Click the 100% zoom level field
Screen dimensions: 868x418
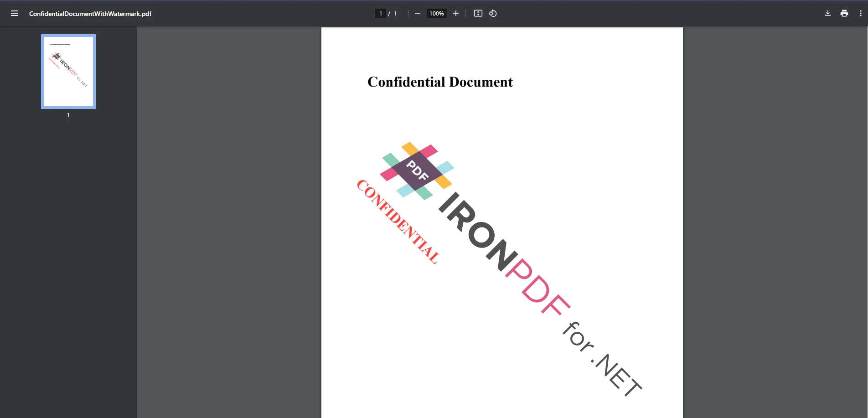(x=436, y=13)
